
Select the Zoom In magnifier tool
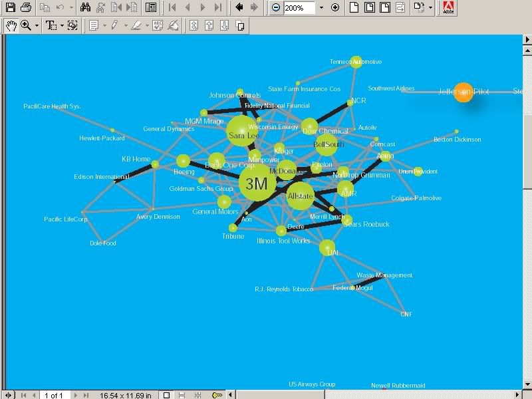click(26, 25)
